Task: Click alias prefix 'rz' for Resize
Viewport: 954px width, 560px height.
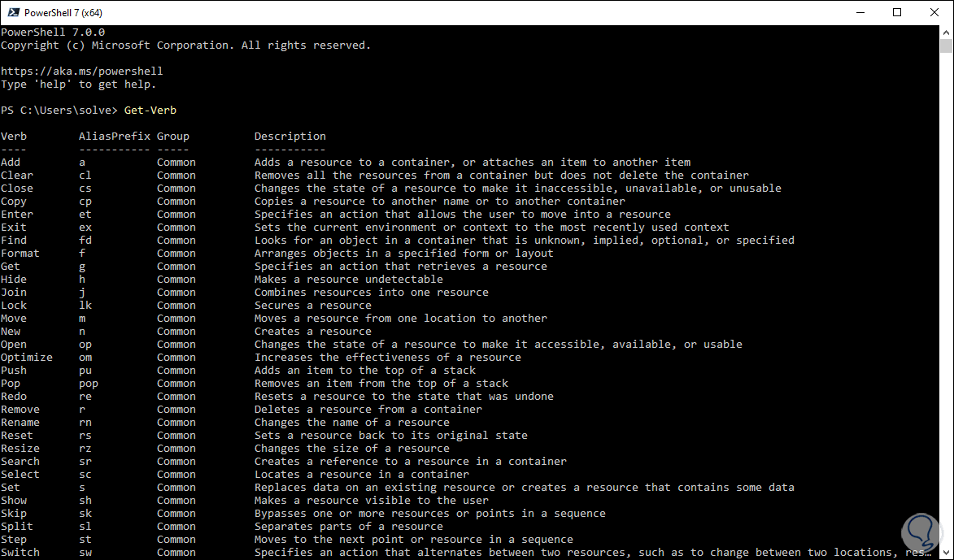Action: (85, 449)
